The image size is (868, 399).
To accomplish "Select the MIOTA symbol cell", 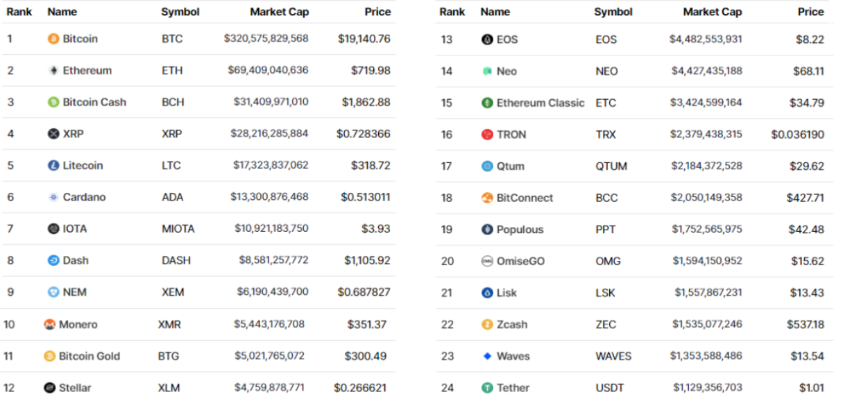I will [x=178, y=229].
